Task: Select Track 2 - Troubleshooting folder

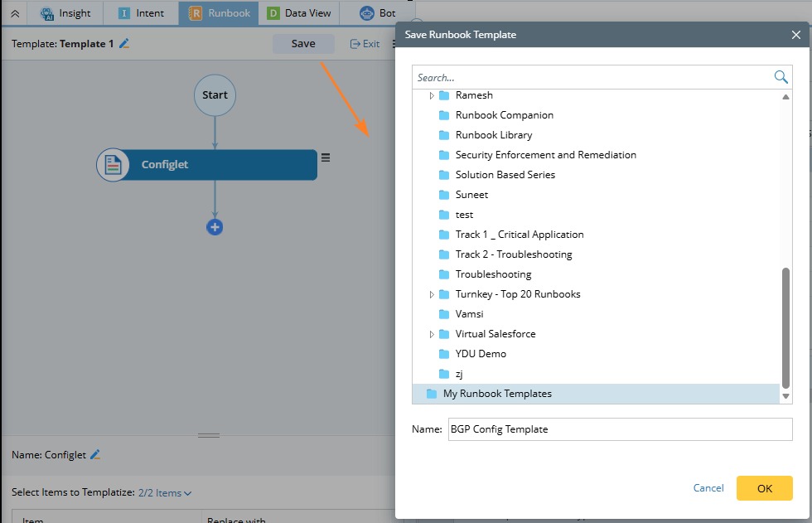Action: click(x=513, y=254)
